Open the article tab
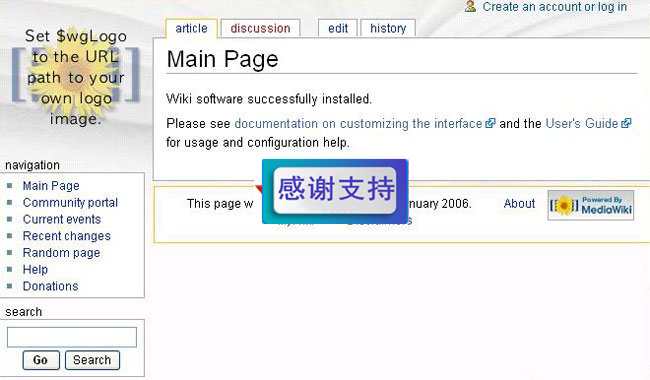 (191, 29)
